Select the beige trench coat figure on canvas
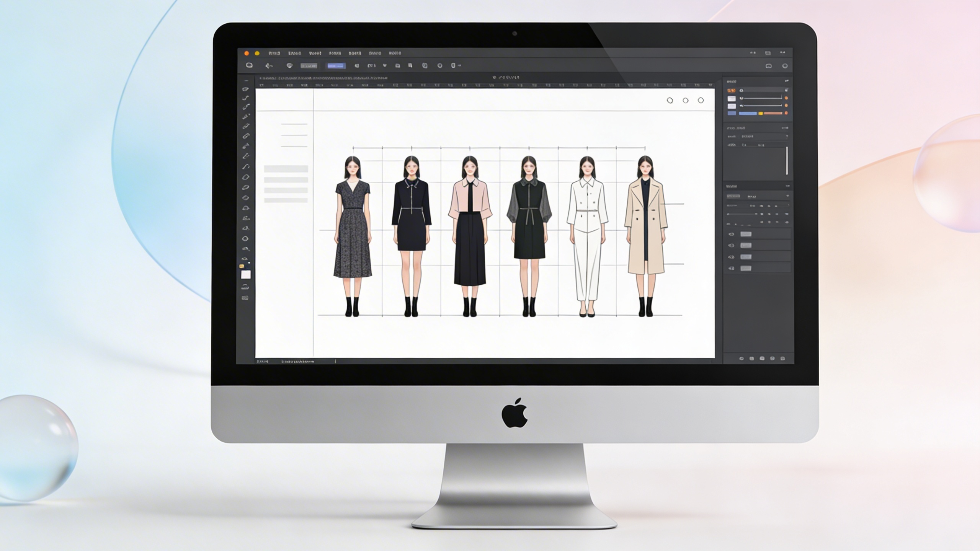This screenshot has width=980, height=551. tap(645, 230)
